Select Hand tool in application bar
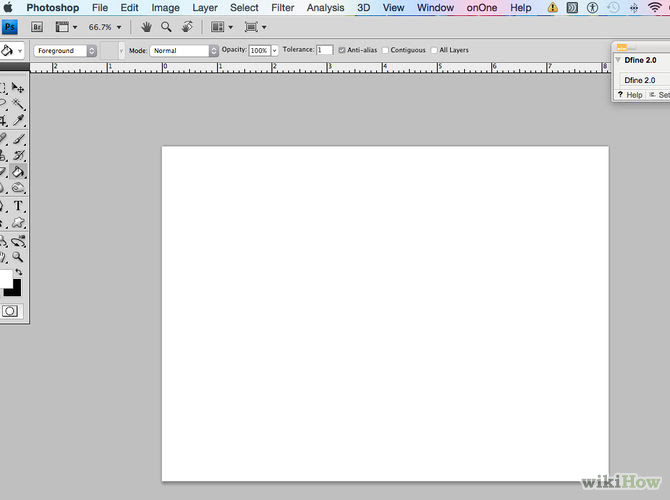The height and width of the screenshot is (500, 670). (x=147, y=27)
